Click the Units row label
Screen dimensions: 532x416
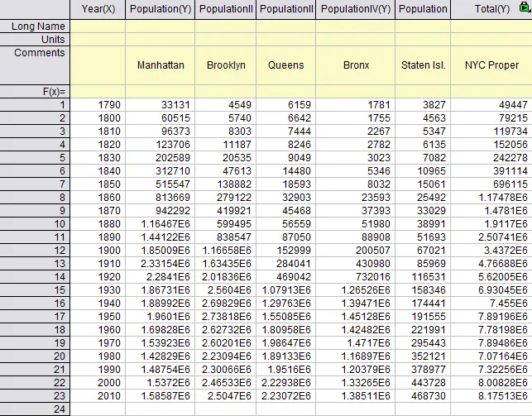[35, 40]
